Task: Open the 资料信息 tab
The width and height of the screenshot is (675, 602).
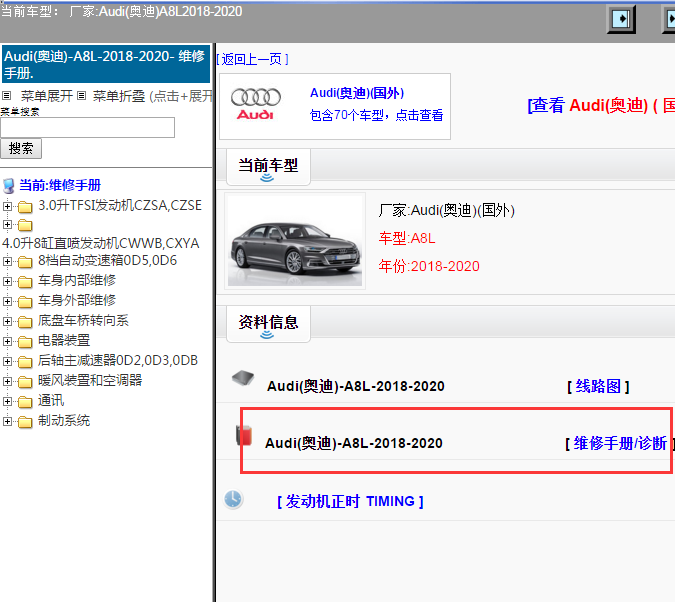Action: coord(268,324)
